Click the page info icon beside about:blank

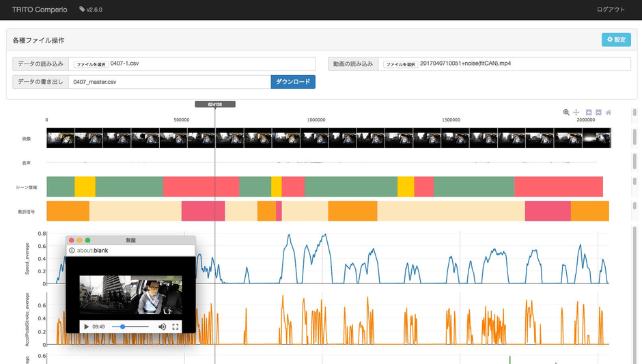pos(72,251)
